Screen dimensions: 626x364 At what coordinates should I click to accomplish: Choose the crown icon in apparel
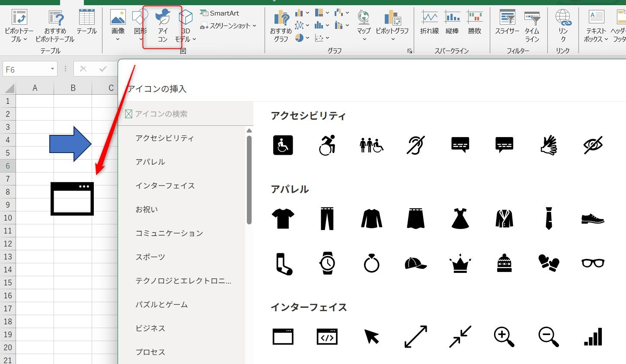click(460, 263)
